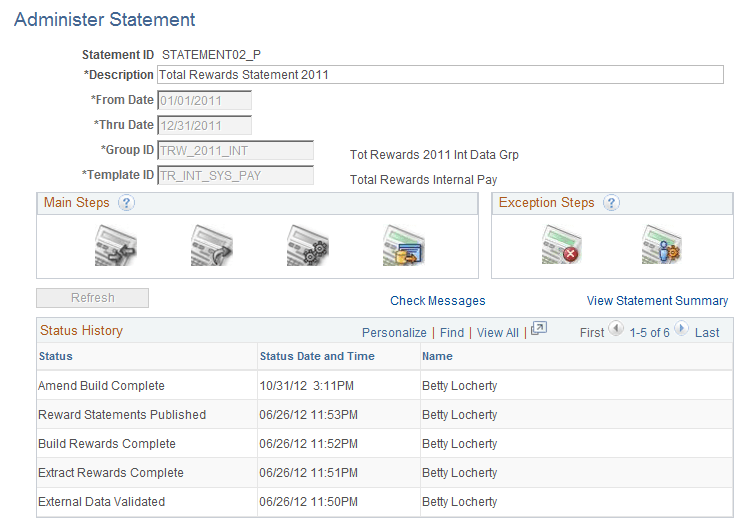Click the 06/26/12 11:51PM timestamp cell
Screen dimensions: 742x522
(309, 472)
